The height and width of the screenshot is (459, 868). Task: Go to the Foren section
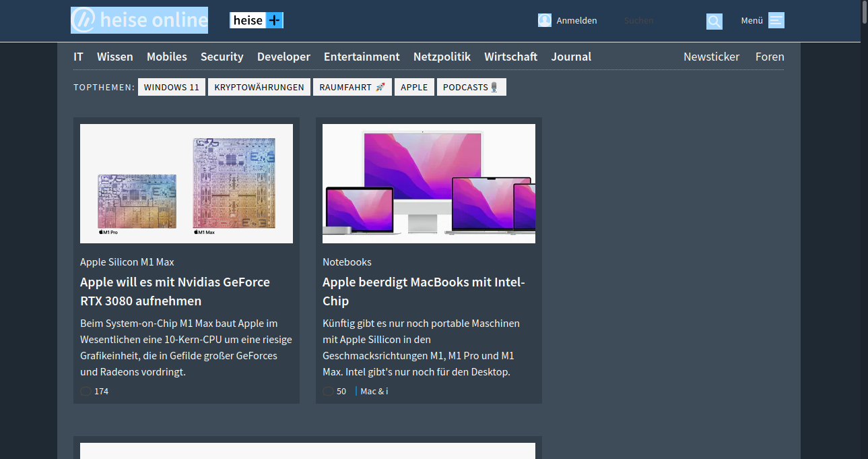point(770,57)
